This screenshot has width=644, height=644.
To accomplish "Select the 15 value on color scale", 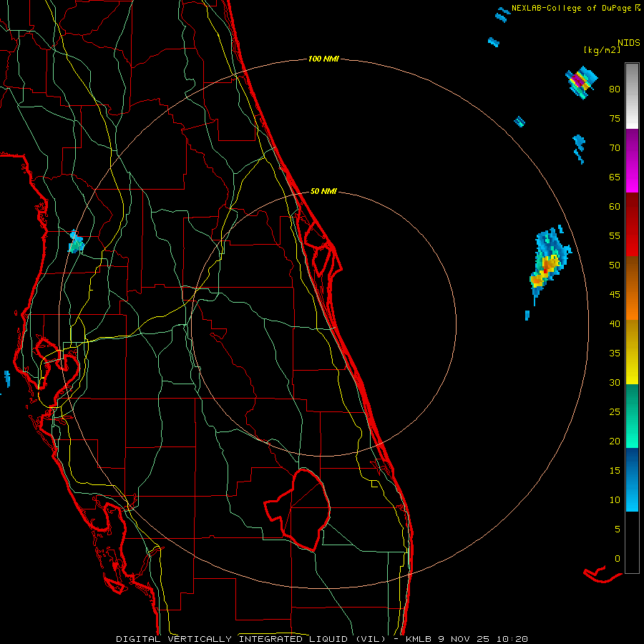I will coord(615,471).
